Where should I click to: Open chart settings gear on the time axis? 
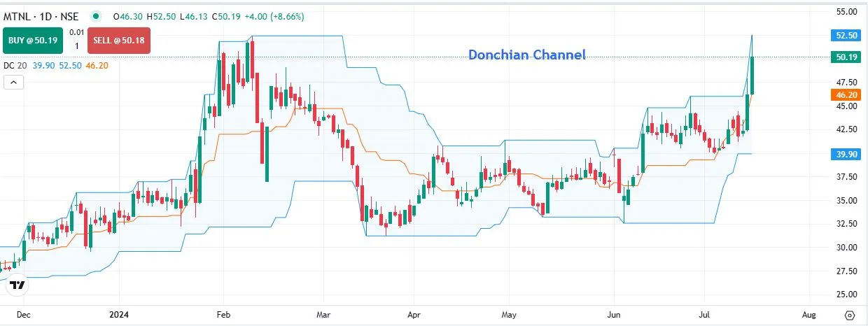click(x=850, y=315)
